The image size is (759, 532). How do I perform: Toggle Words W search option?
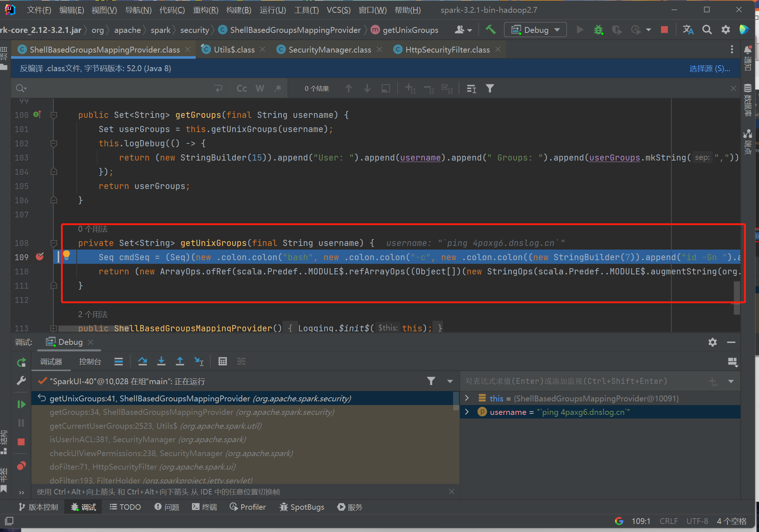(260, 88)
